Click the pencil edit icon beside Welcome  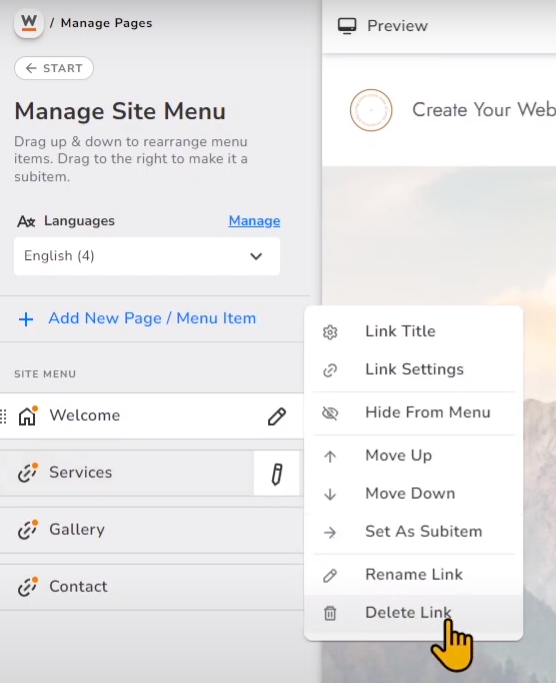tap(277, 416)
